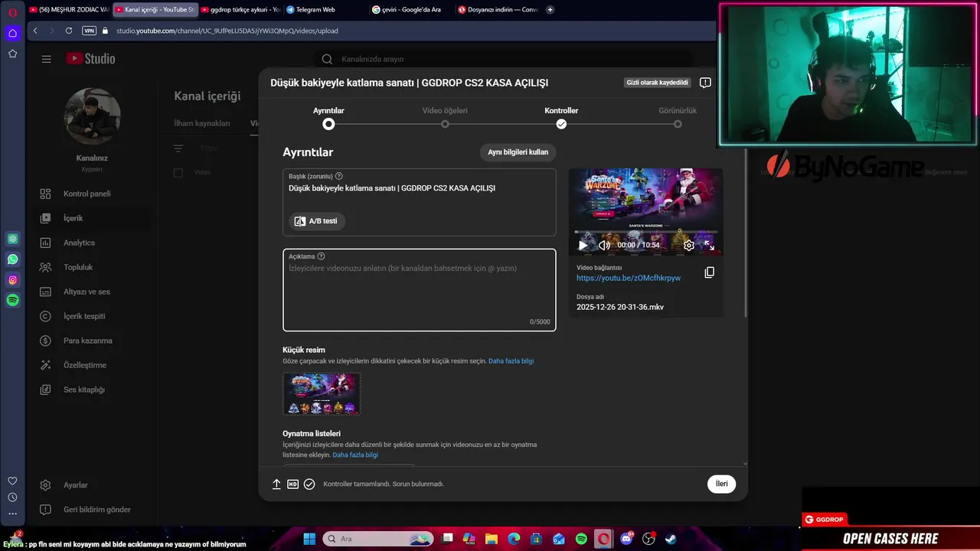Open a new browser tab

(x=550, y=10)
